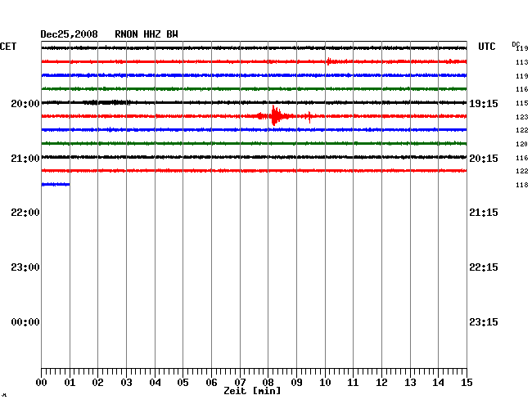Click the 19:15 UTC time label

point(484,104)
